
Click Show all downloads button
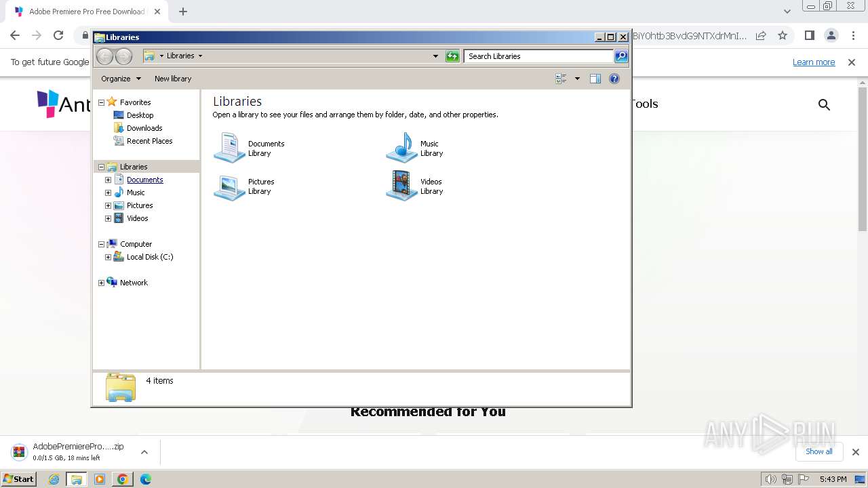[818, 451]
